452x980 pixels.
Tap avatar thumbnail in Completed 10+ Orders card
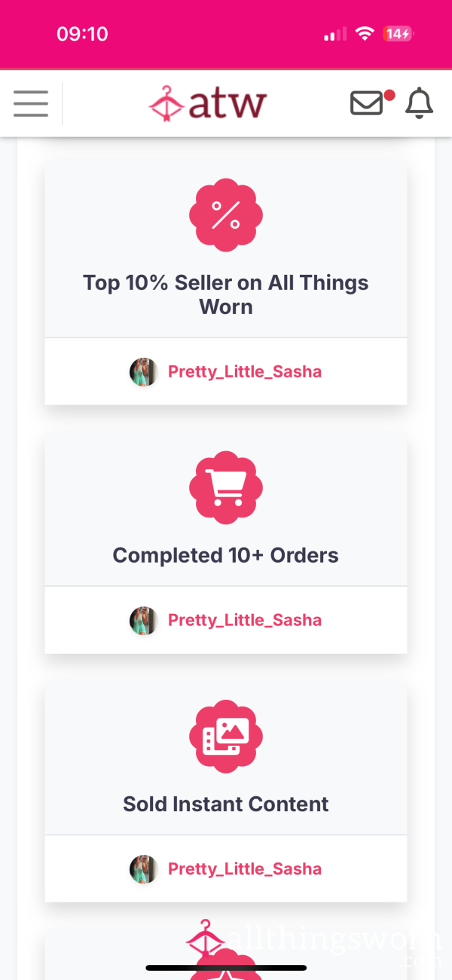143,621
